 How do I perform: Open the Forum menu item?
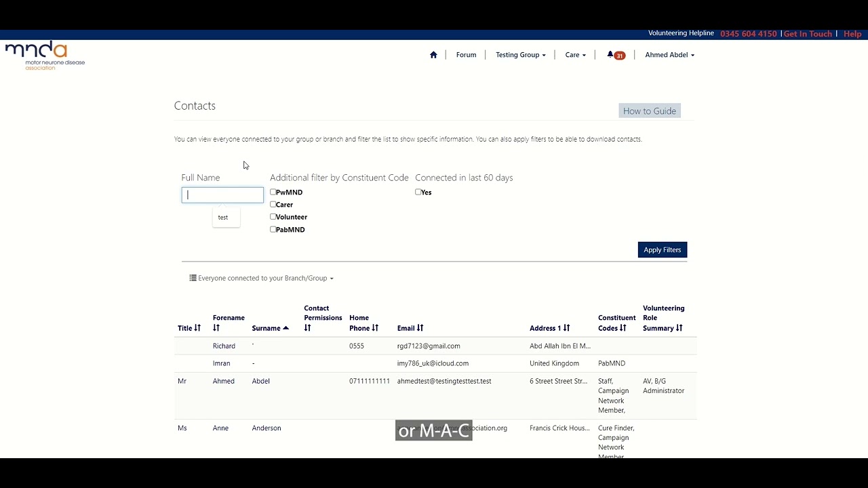click(x=466, y=55)
